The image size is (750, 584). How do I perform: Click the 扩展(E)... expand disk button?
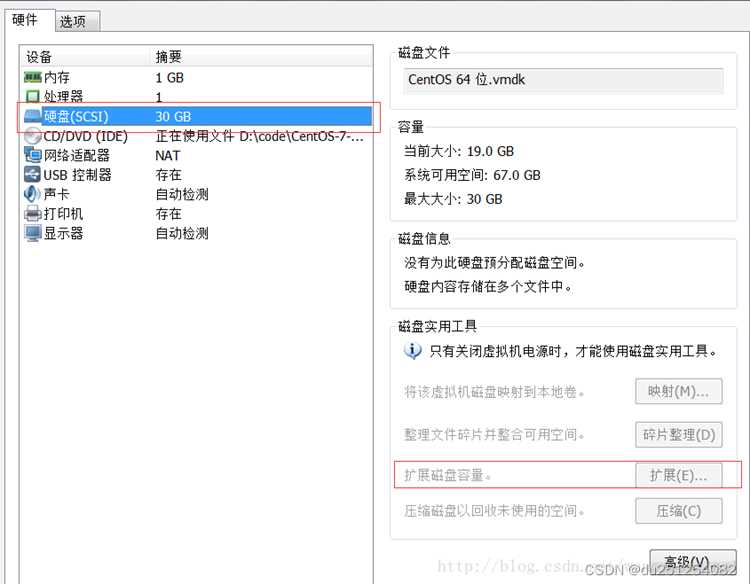pyautogui.click(x=678, y=475)
